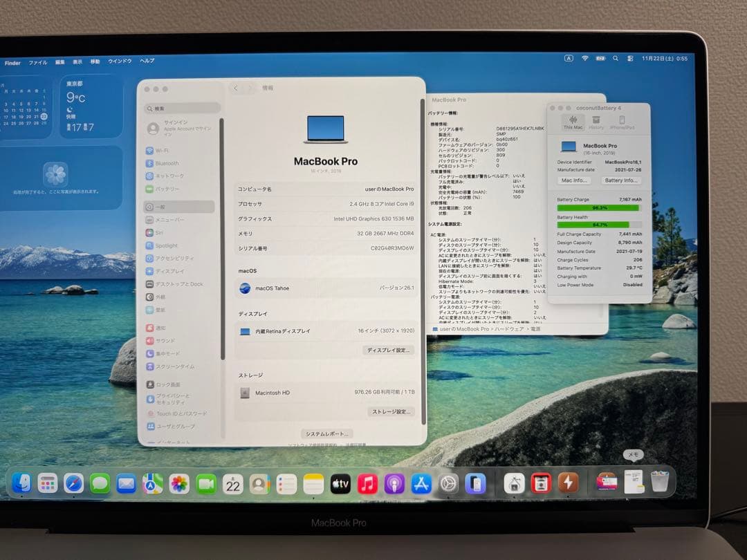Screen dimensions: 747x560
Task: Open Siri settings from the sidebar
Action: click(x=160, y=234)
